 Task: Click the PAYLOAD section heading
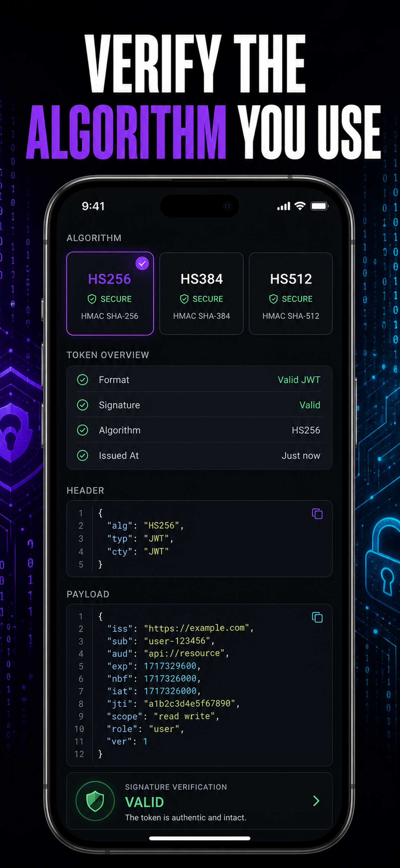(88, 594)
